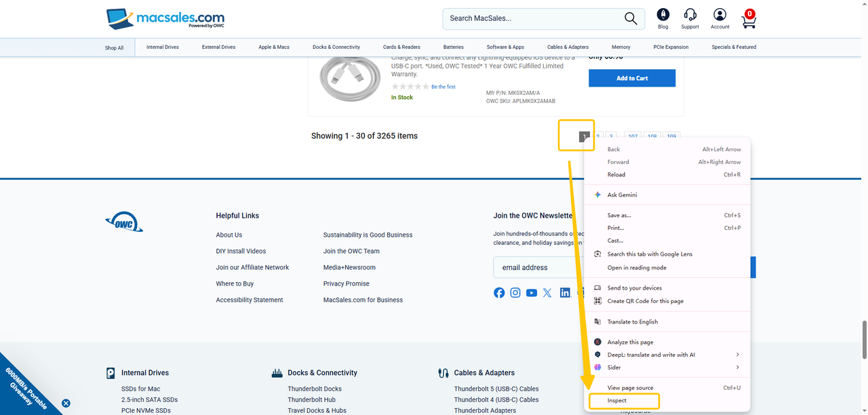Click Shop All in the navigation bar
Image resolution: width=868 pixels, height=415 pixels.
tap(114, 48)
